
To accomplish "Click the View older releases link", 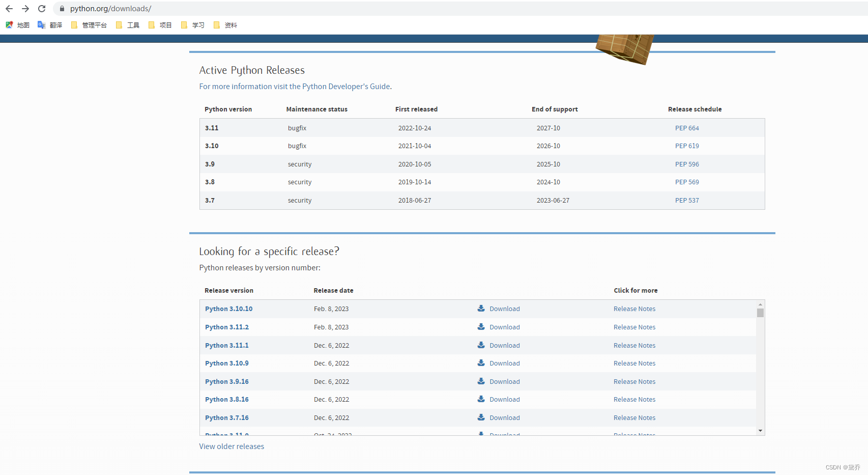I will coord(232,446).
